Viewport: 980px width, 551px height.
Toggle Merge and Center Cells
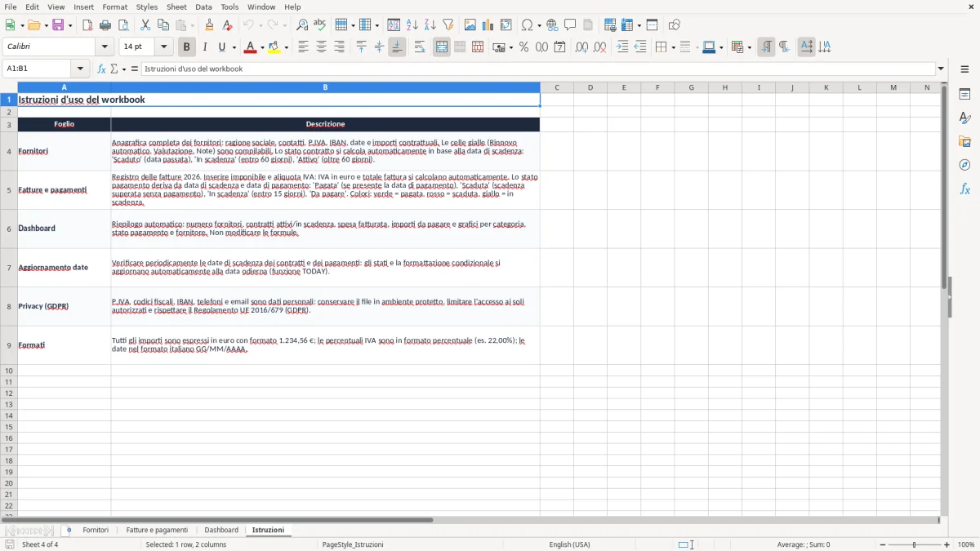[442, 47]
